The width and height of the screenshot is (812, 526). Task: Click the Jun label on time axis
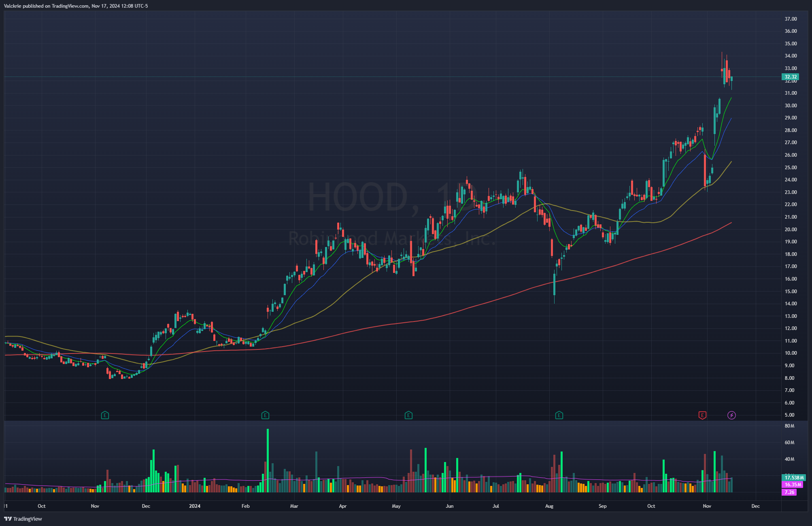[450, 506]
